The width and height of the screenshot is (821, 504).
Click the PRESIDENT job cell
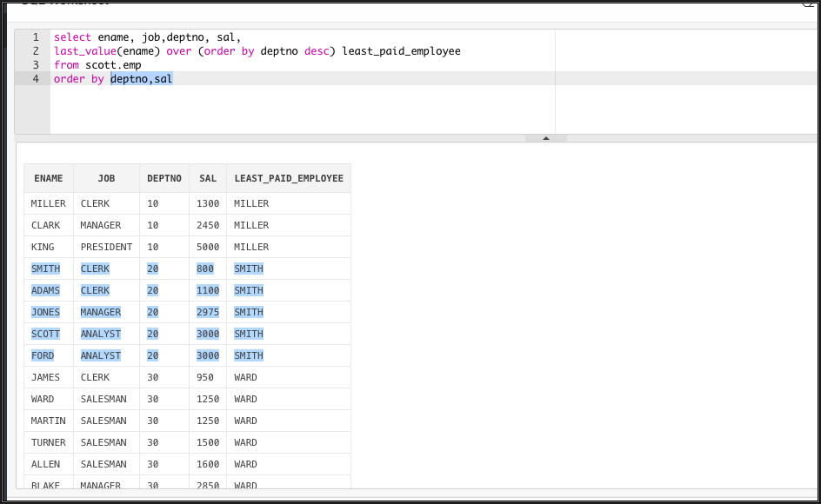tap(106, 247)
